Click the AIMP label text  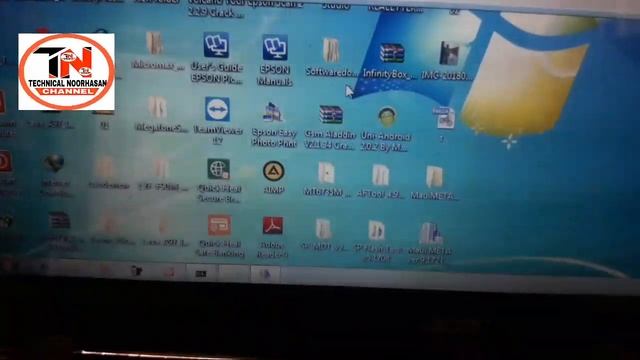click(x=273, y=190)
